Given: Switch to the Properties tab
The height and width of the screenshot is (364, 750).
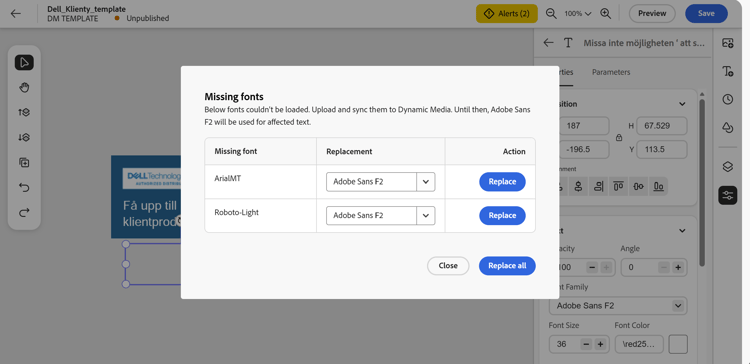Looking at the screenshot, I should coord(565,72).
